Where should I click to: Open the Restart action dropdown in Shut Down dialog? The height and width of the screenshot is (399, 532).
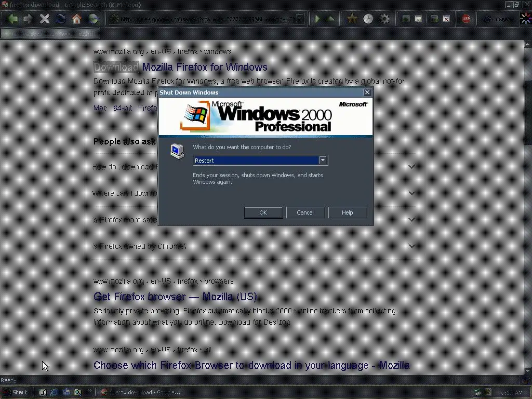[323, 160]
